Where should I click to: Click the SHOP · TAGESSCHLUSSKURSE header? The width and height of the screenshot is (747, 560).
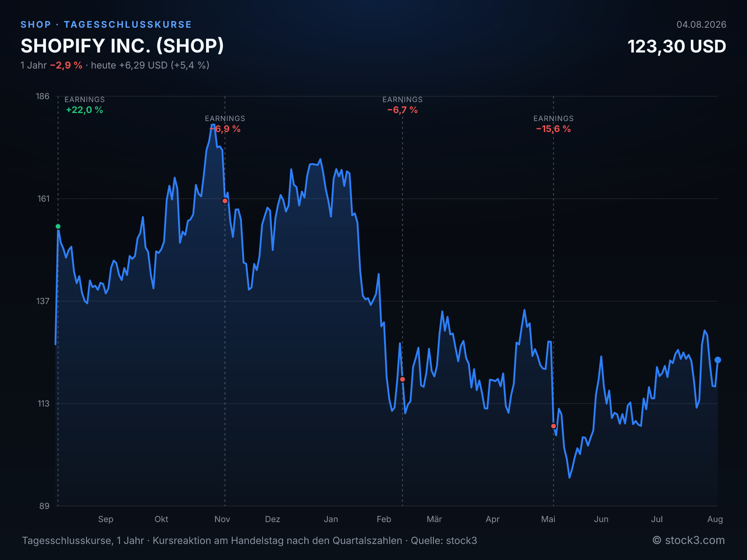click(x=106, y=24)
